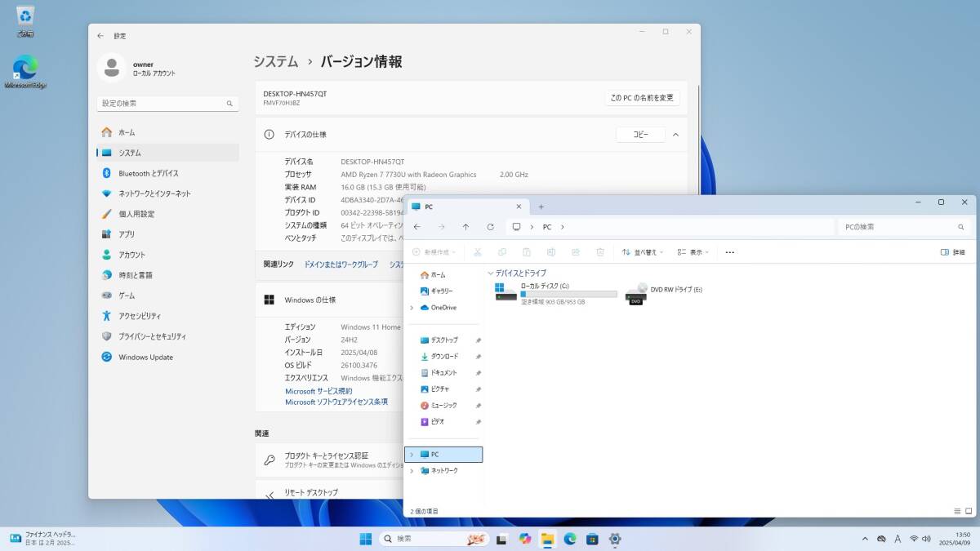Viewport: 980px width, 551px height.
Task: Unpin ピクチャ from the quick access sidebar
Action: pyautogui.click(x=479, y=389)
